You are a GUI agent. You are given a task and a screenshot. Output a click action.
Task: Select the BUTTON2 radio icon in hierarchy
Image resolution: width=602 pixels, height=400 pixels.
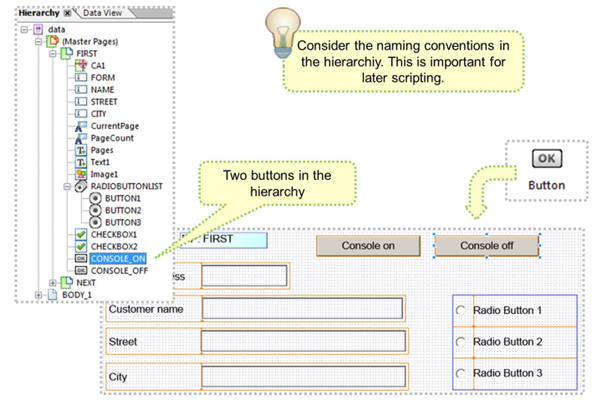click(x=94, y=210)
